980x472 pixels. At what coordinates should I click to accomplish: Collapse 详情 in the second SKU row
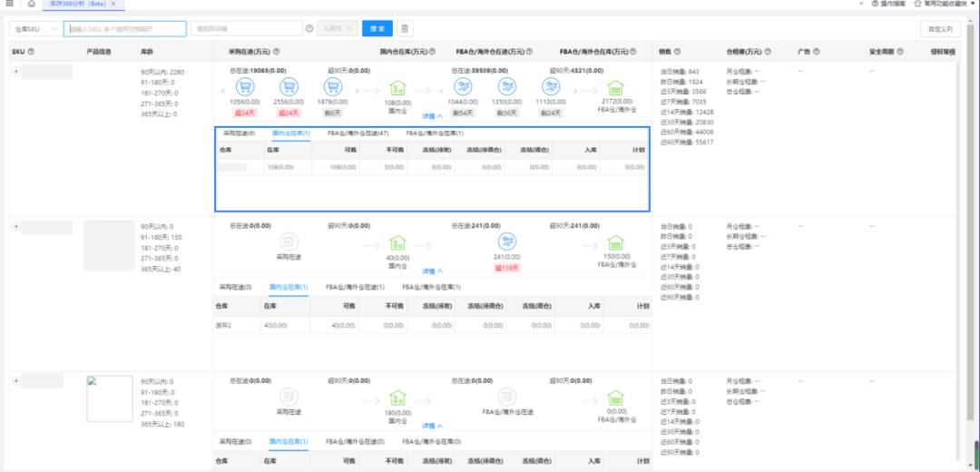[433, 270]
